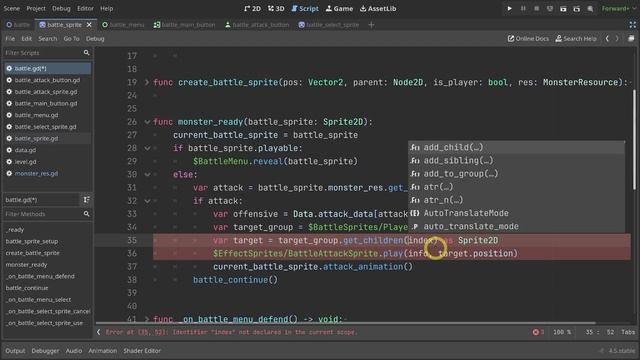Collapse the if block on line 28
Image resolution: width=640 pixels, height=360 pixels.
point(147,148)
